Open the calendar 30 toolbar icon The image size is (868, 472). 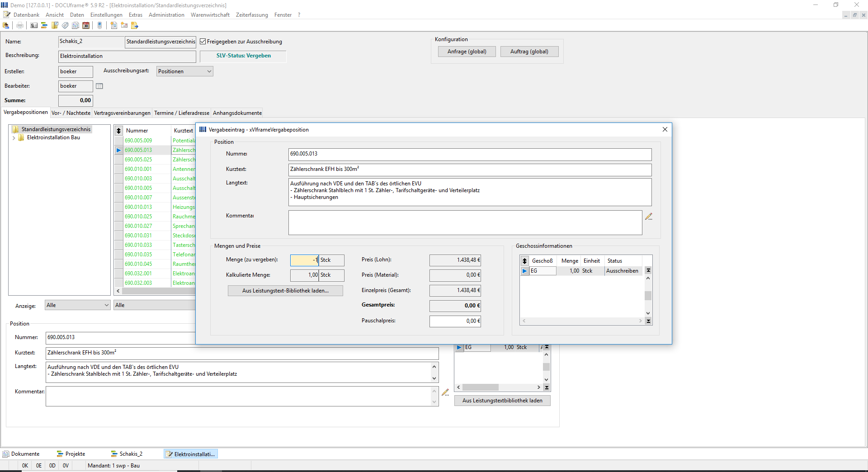[x=86, y=25]
